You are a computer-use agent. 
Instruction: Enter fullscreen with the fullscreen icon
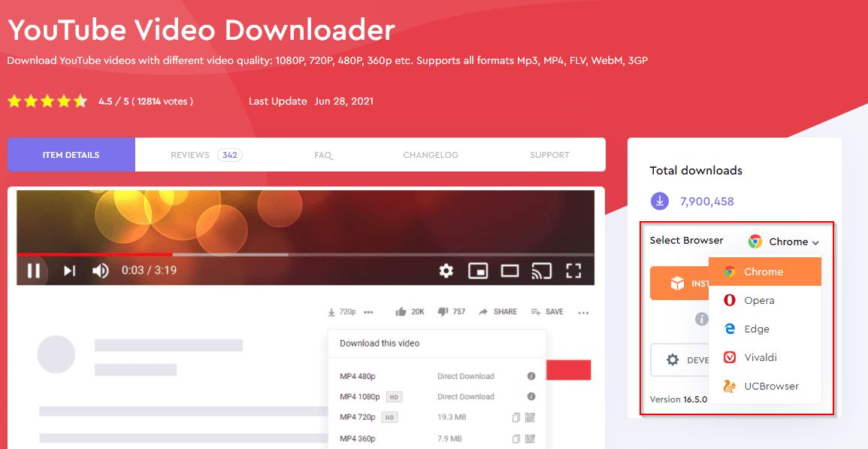click(573, 271)
